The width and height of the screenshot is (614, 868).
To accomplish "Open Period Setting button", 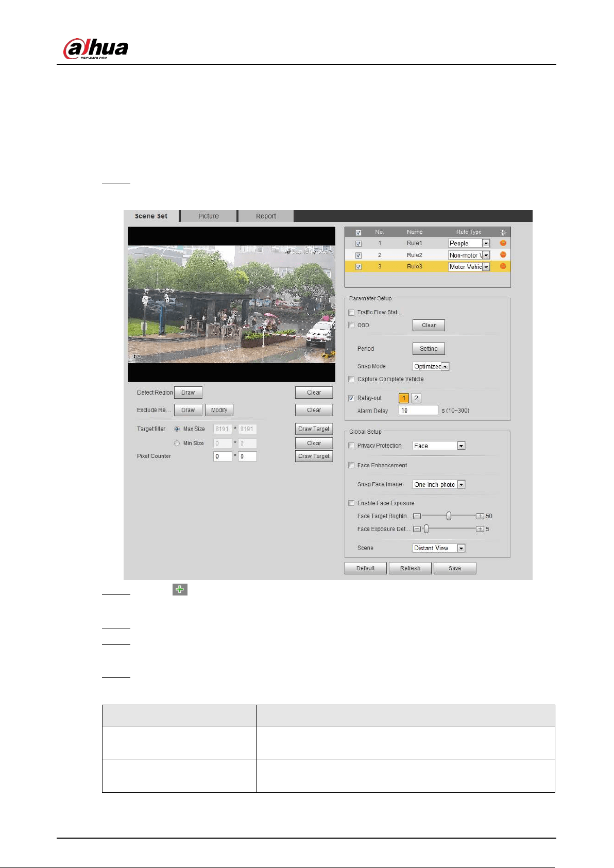I will [x=429, y=349].
